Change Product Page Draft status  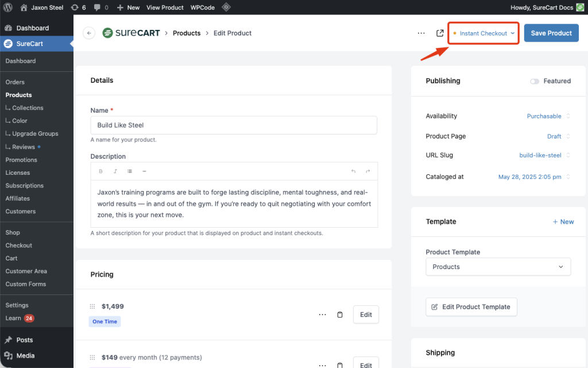(x=558, y=136)
